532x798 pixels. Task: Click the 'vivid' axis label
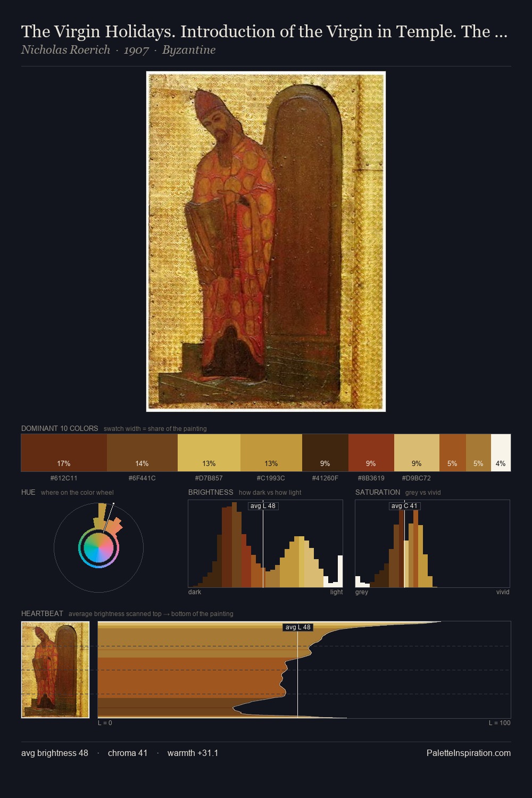tap(503, 592)
